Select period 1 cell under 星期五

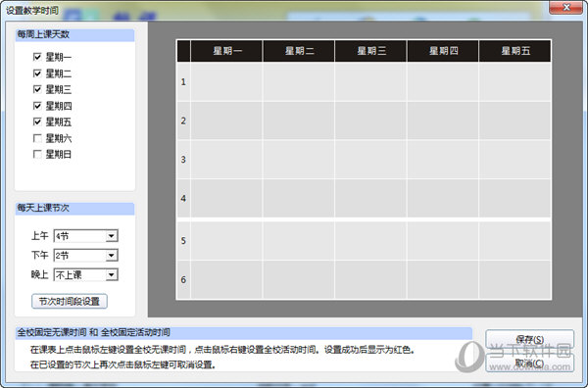click(x=514, y=81)
